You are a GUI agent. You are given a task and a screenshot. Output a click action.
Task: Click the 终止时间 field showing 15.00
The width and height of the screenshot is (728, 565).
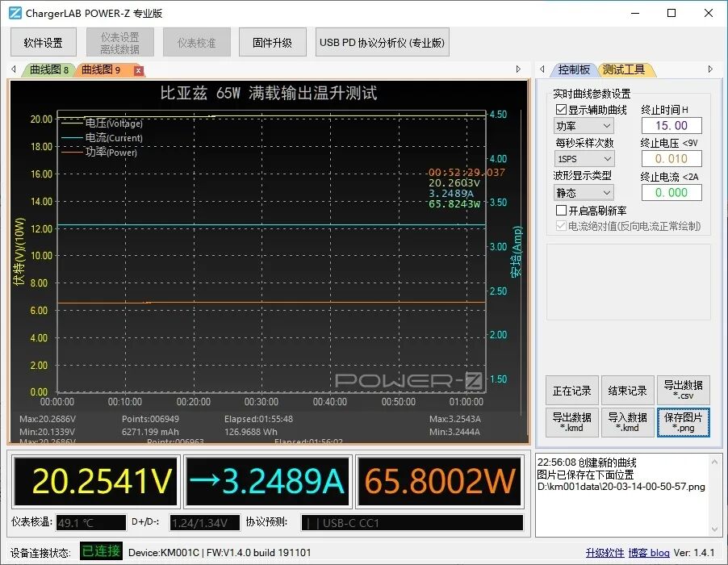pos(672,125)
